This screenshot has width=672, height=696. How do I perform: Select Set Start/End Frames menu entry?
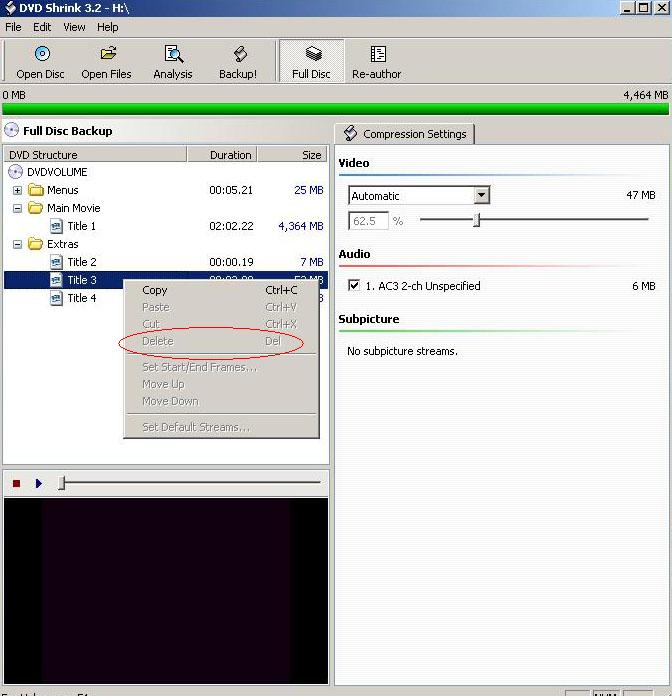click(x=221, y=367)
